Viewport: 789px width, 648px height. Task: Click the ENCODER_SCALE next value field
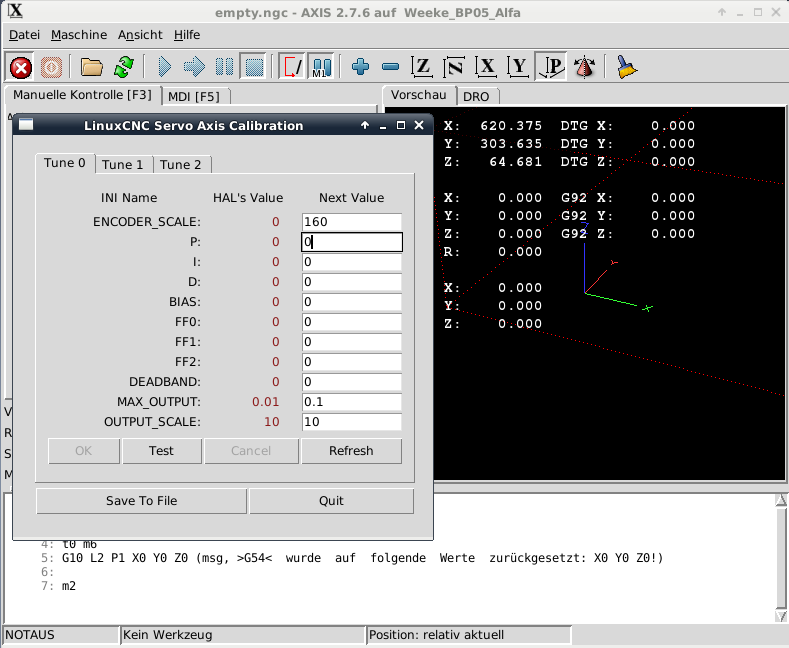click(351, 222)
